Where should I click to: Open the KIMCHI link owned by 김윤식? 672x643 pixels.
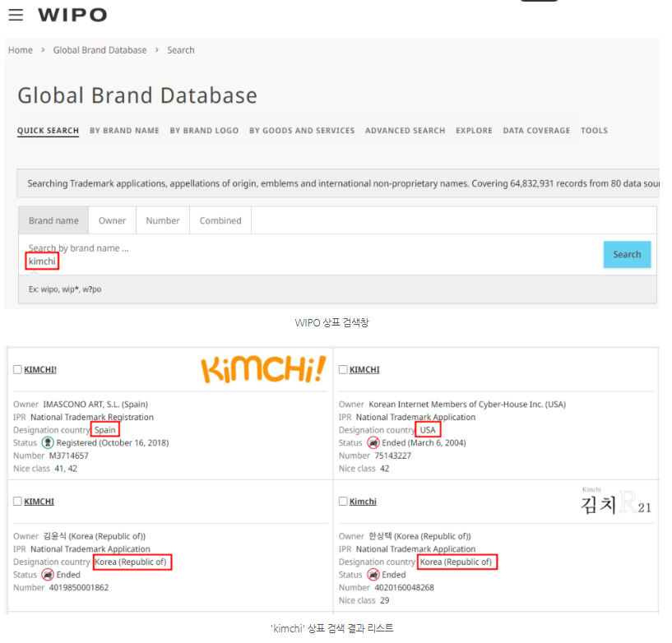tap(39, 502)
